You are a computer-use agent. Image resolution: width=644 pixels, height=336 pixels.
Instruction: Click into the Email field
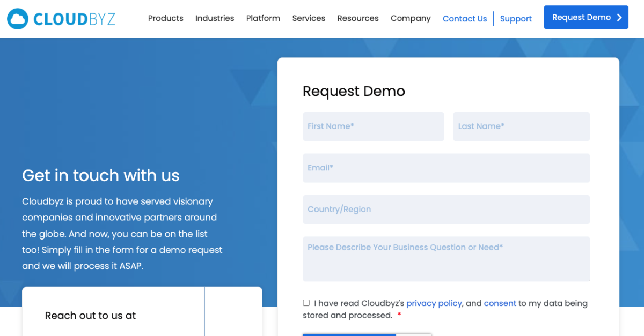coord(446,168)
